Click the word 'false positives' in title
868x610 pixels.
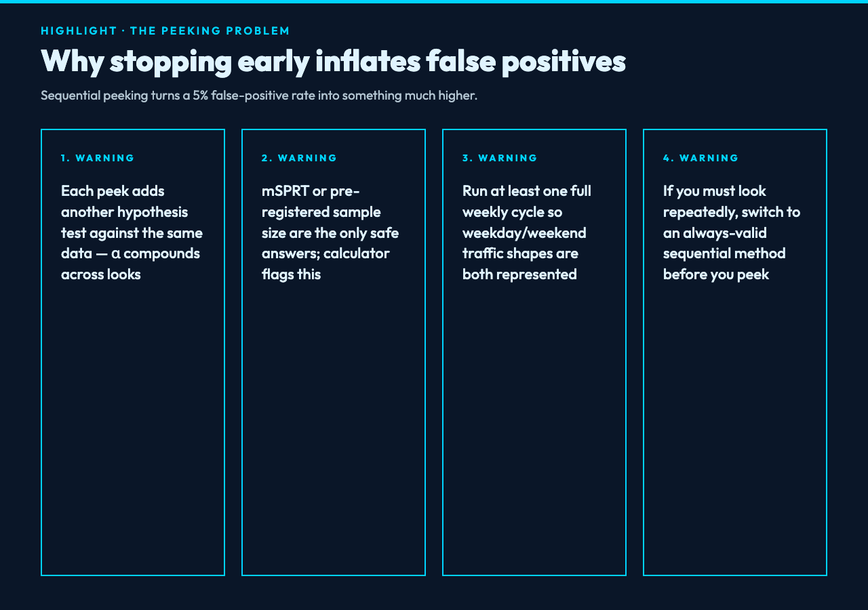[526, 60]
